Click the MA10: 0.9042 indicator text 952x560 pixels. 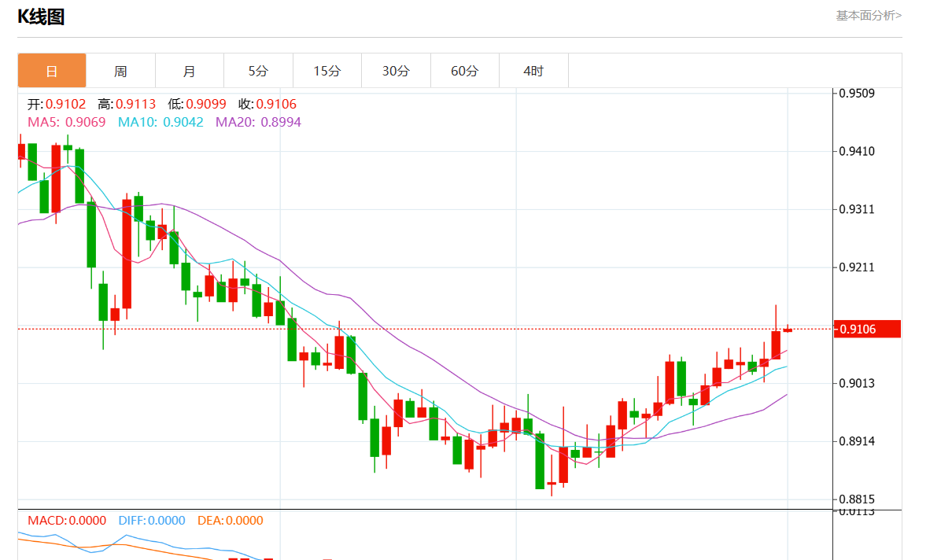coord(161,122)
